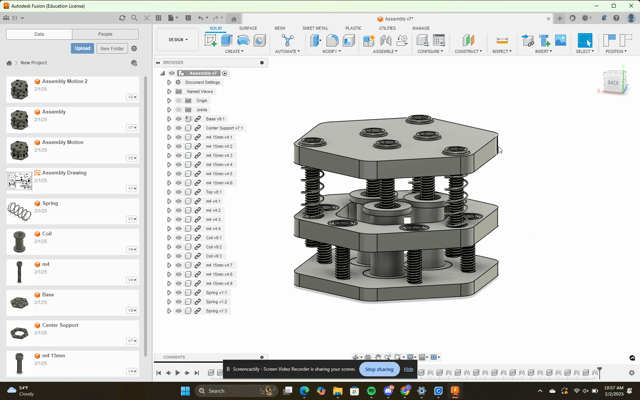Expand the Document Settings node
Image resolution: width=640 pixels, height=400 pixels.
click(x=169, y=82)
